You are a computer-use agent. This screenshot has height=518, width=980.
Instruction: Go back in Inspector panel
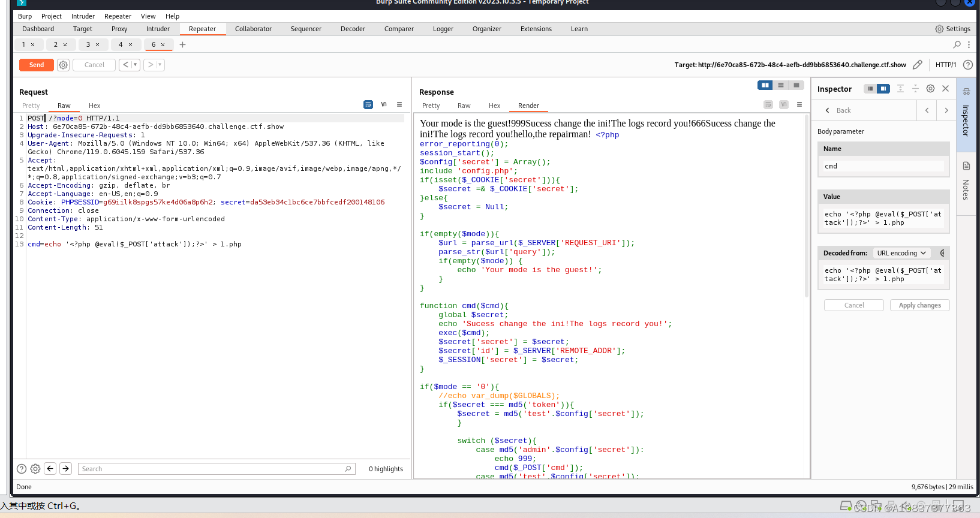(x=838, y=110)
